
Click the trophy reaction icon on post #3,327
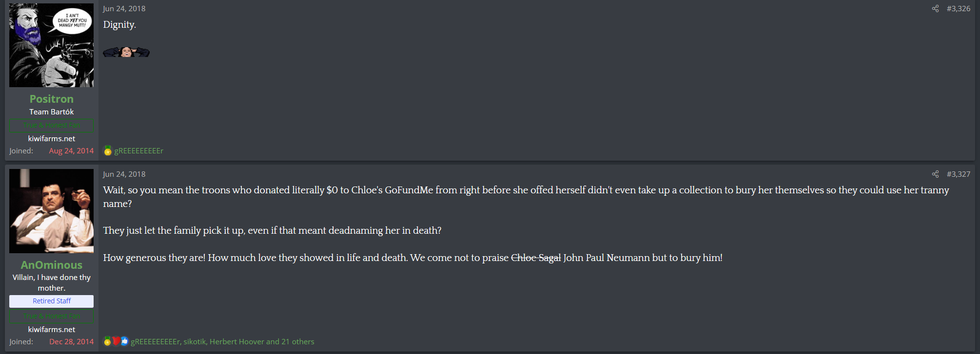(107, 341)
